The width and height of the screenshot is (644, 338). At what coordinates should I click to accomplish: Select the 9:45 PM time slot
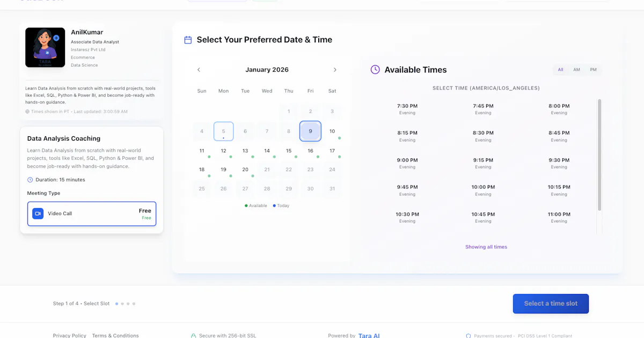407,190
